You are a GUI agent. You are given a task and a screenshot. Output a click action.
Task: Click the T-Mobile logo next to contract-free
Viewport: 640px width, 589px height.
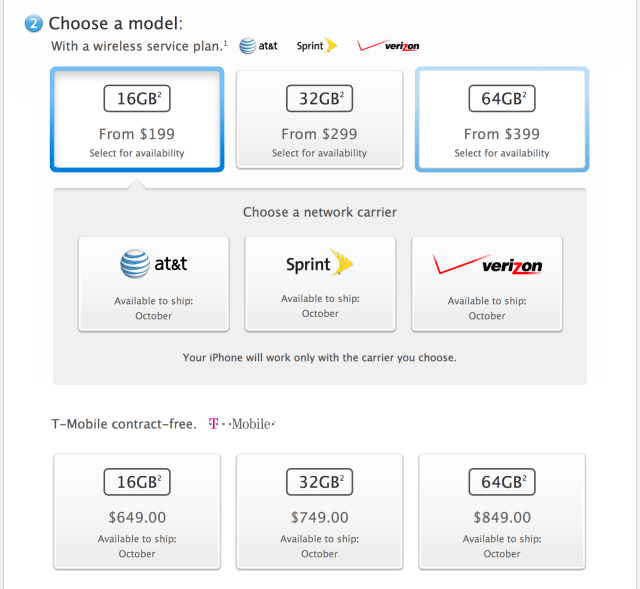(x=241, y=424)
